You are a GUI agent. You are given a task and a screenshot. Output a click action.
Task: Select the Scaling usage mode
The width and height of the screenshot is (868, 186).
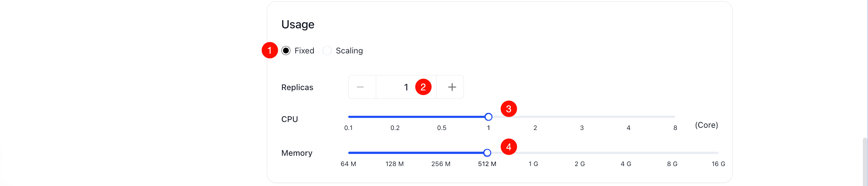[x=326, y=51]
